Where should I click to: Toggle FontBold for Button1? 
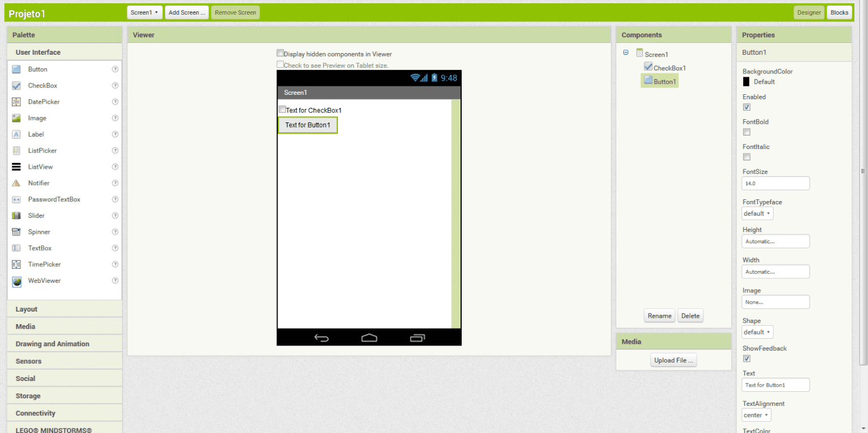point(747,132)
